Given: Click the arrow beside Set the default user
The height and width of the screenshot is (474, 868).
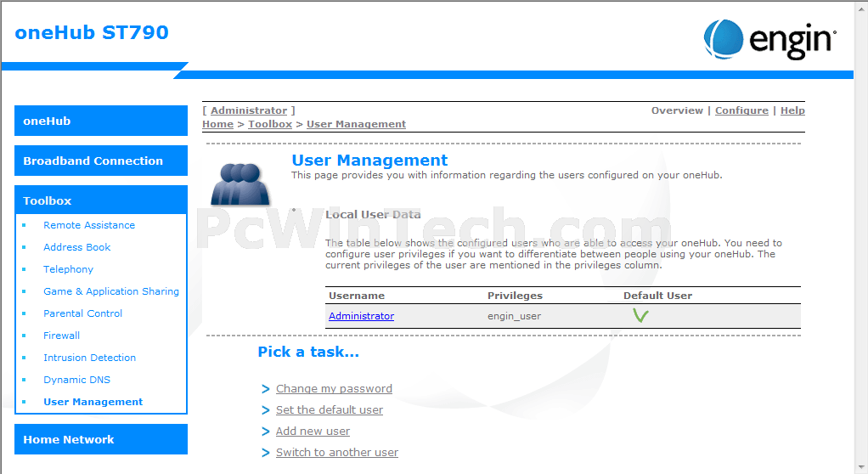Looking at the screenshot, I should [x=266, y=410].
